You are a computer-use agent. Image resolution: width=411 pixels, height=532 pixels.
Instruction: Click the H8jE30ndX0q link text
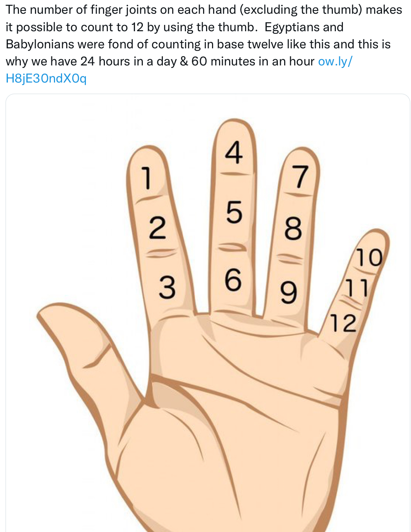(x=46, y=78)
